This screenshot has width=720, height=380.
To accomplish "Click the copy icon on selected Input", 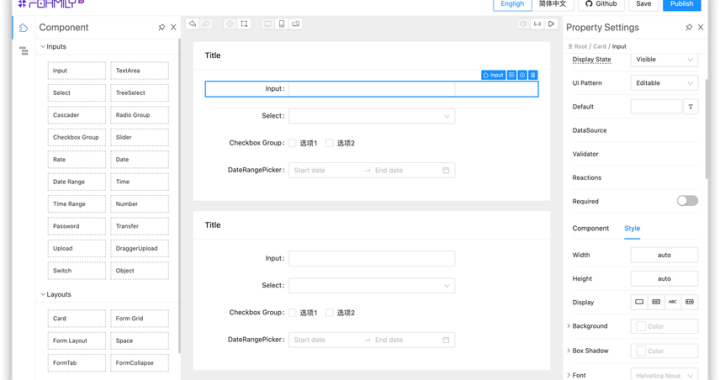I will point(512,75).
